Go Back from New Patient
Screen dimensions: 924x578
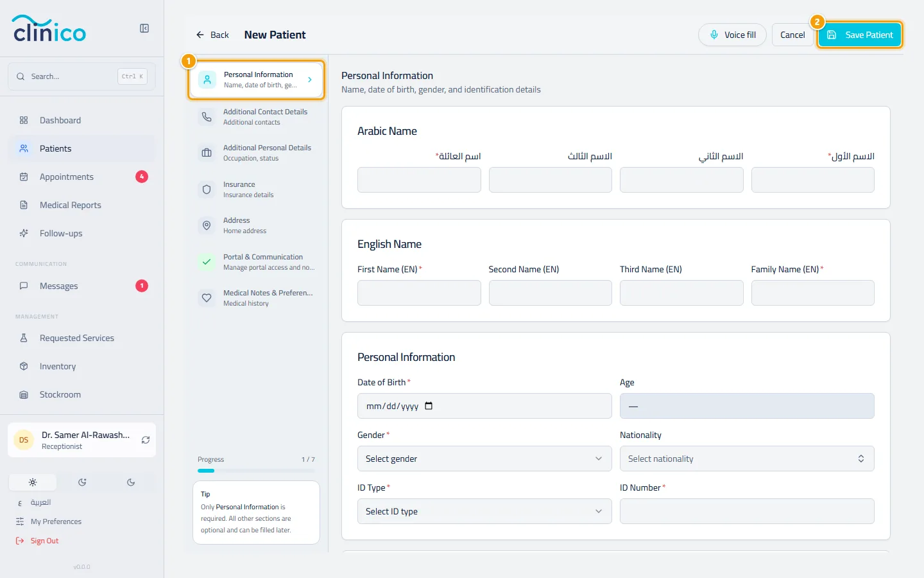pyautogui.click(x=212, y=35)
